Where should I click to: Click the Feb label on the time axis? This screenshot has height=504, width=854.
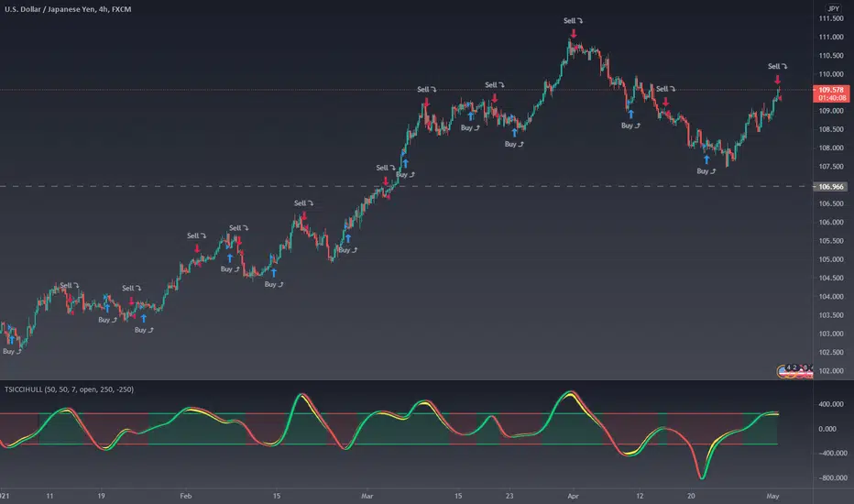point(186,496)
